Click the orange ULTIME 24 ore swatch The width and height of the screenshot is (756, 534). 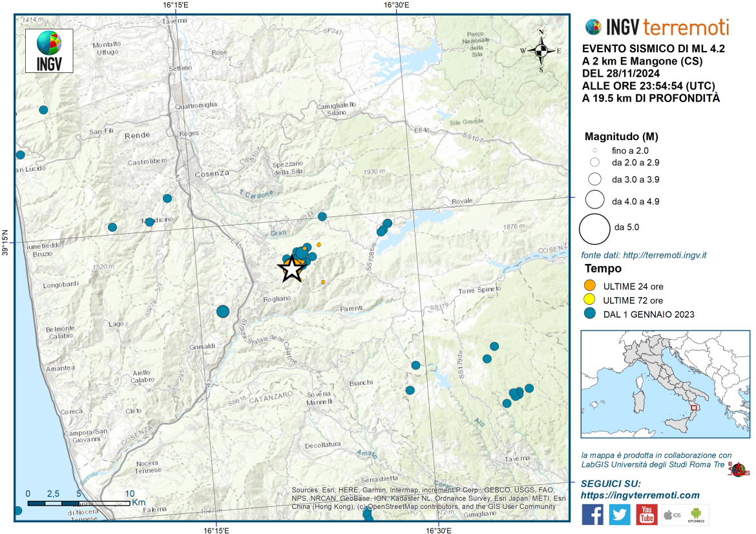click(x=589, y=286)
